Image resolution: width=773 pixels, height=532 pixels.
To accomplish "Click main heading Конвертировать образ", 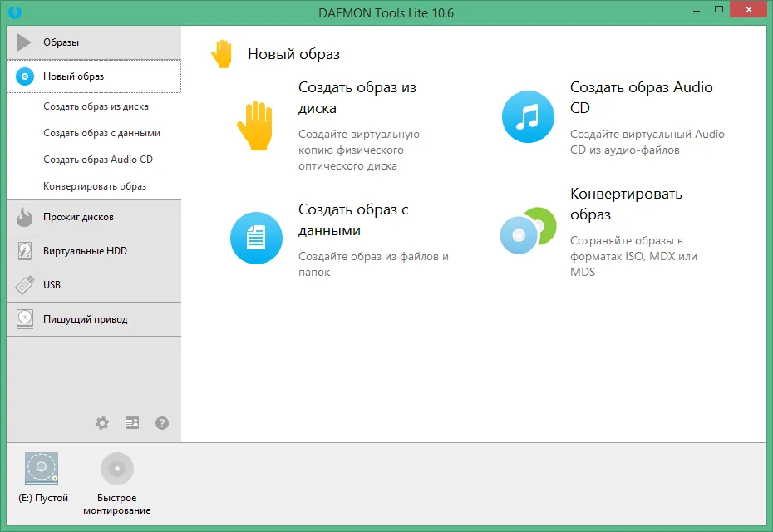I will click(626, 204).
